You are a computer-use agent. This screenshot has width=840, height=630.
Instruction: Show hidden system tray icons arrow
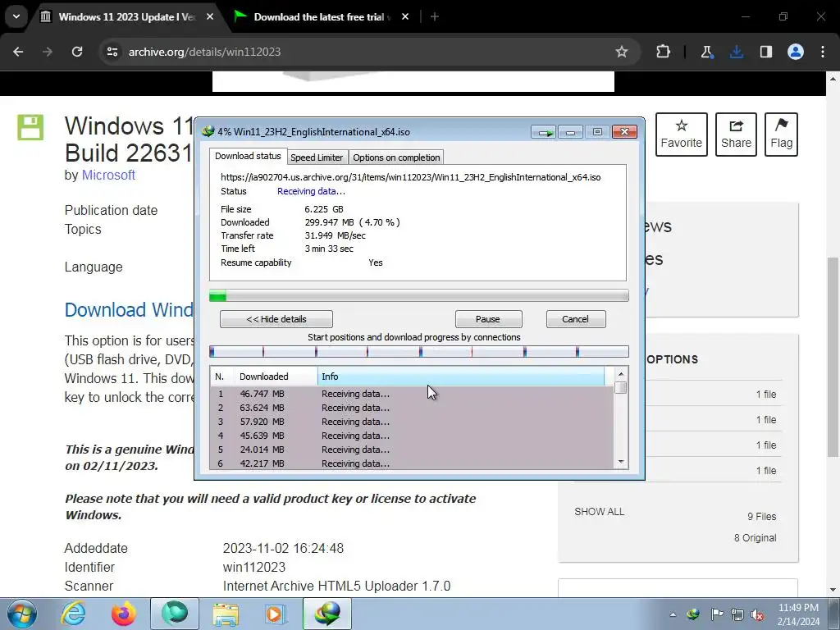click(x=673, y=614)
